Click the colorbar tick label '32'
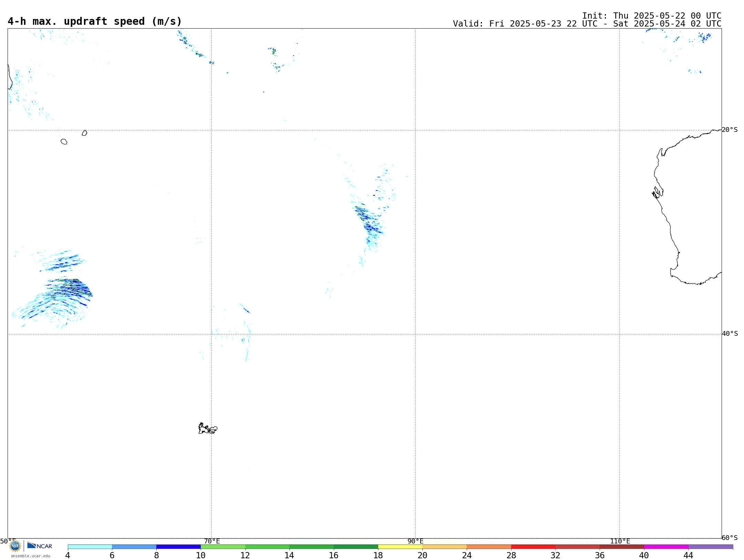The width and height of the screenshot is (744, 560). tap(556, 555)
